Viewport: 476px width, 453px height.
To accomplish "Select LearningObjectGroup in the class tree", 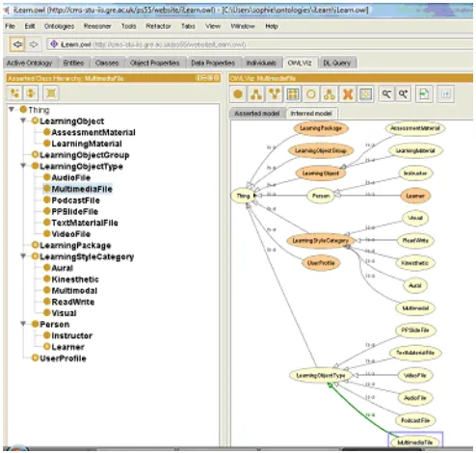I will (x=85, y=155).
